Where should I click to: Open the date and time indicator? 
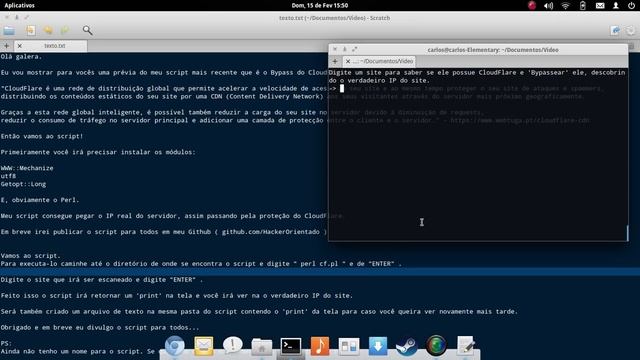tap(320, 5)
